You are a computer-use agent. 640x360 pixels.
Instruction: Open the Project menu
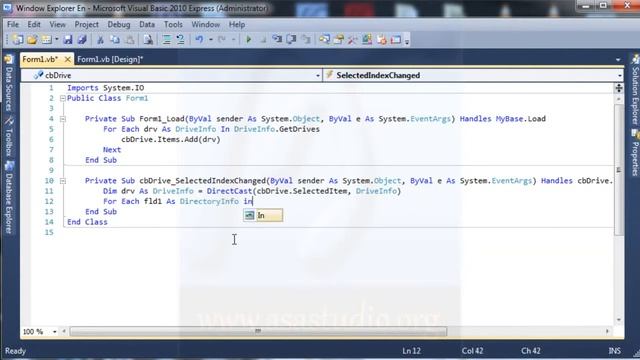click(87, 24)
